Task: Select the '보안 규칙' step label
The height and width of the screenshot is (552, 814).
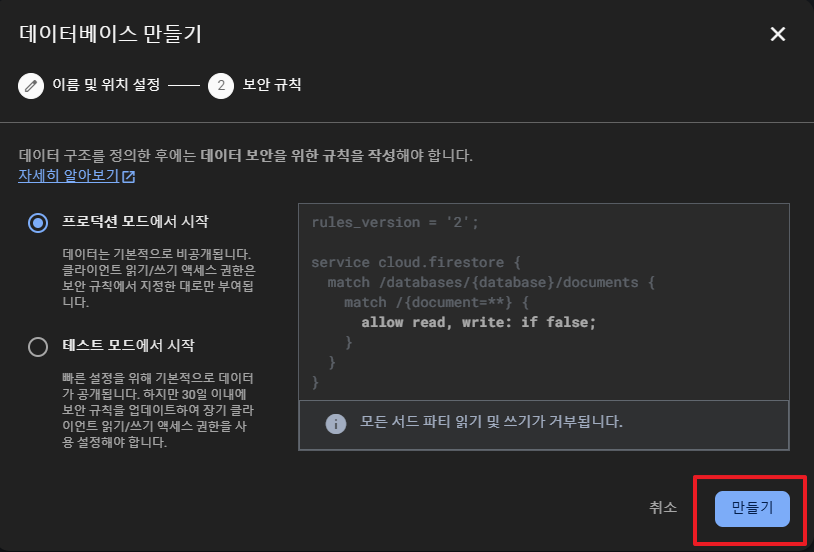Action: coord(272,85)
